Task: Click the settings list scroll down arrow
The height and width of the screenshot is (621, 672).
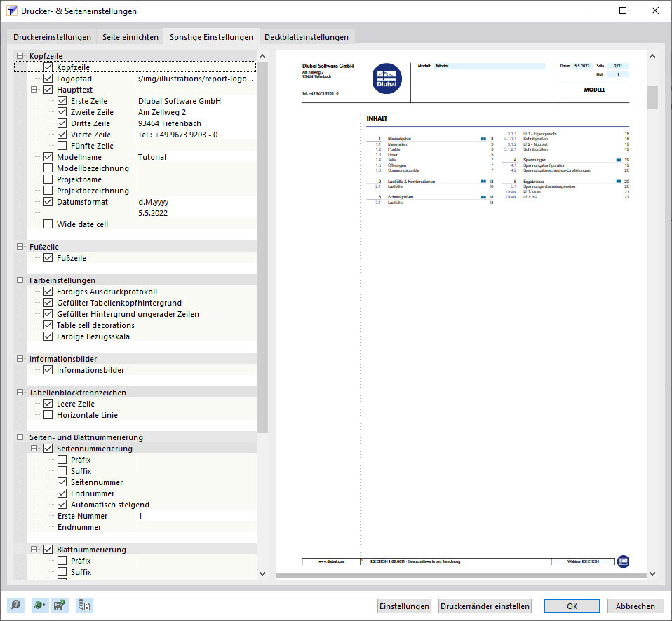Action: 263,573
